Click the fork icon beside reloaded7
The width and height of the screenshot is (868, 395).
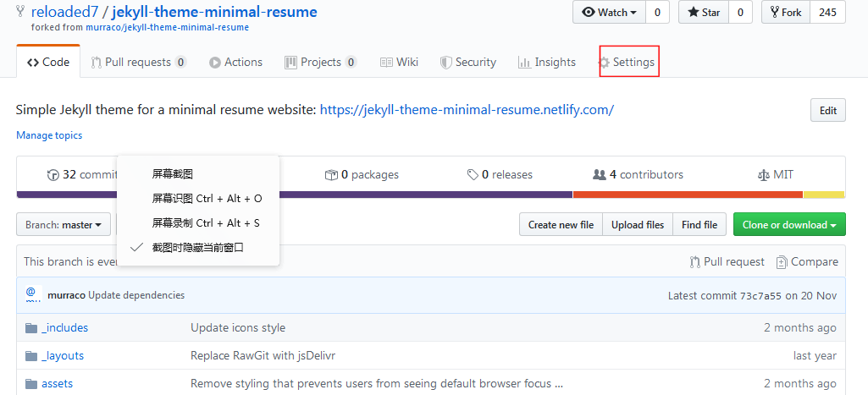coord(21,12)
